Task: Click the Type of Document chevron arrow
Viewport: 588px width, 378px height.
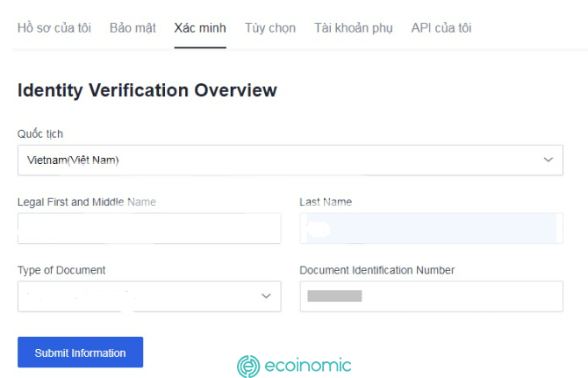Action: pyautogui.click(x=266, y=296)
